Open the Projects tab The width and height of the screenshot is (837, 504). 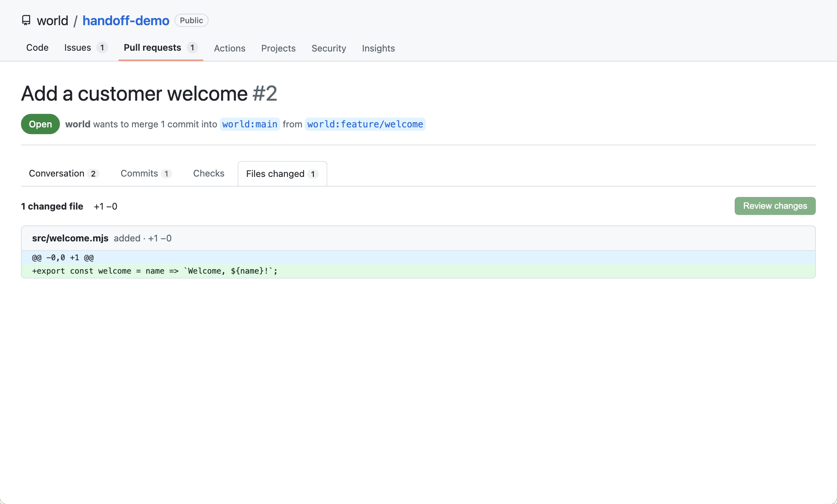278,48
